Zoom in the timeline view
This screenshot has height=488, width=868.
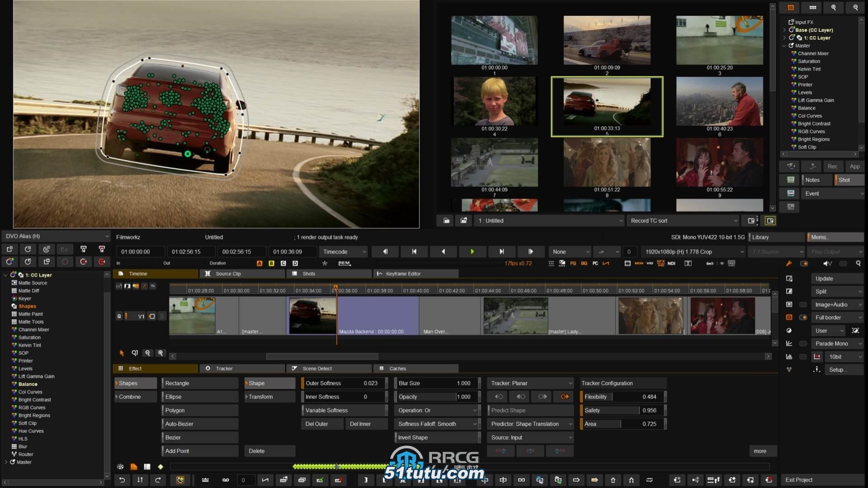[160, 353]
